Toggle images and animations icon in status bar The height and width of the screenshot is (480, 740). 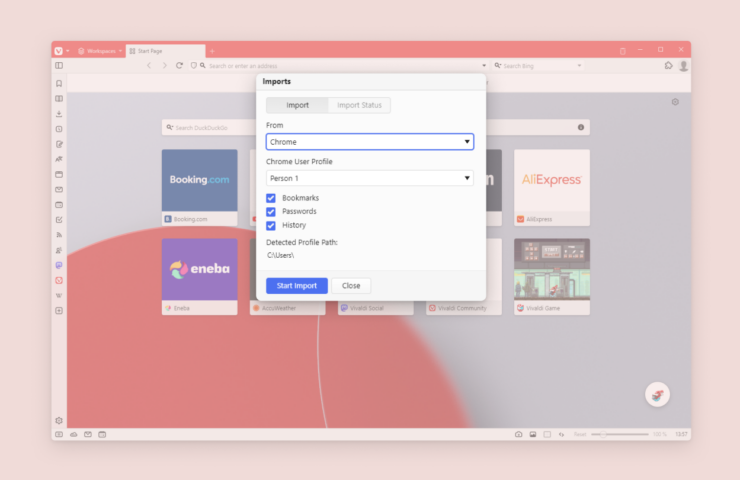tap(533, 434)
